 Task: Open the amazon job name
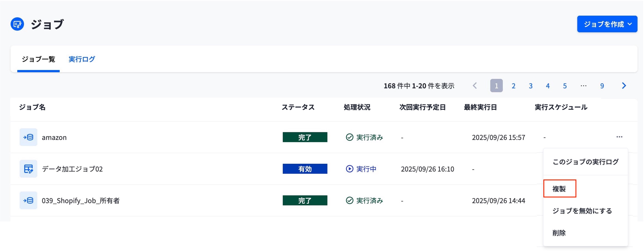[54, 137]
